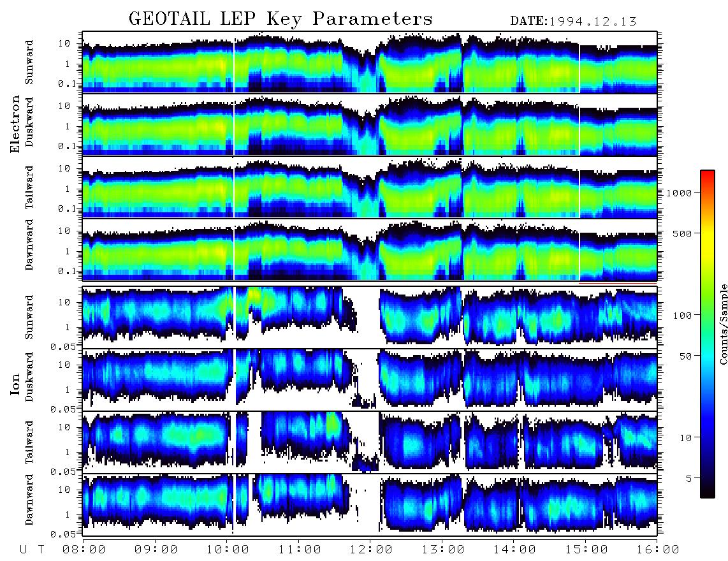Click the 0.05 tick of Ion Dawnward panel
This screenshot has width=728, height=561.
62,534
